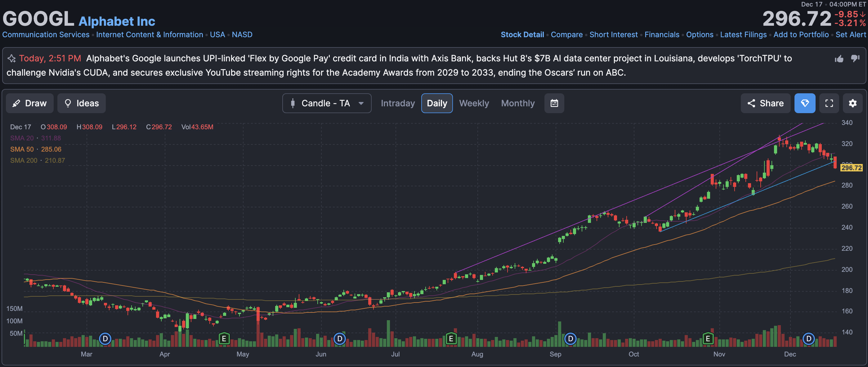Open the Draw tools

(x=30, y=103)
